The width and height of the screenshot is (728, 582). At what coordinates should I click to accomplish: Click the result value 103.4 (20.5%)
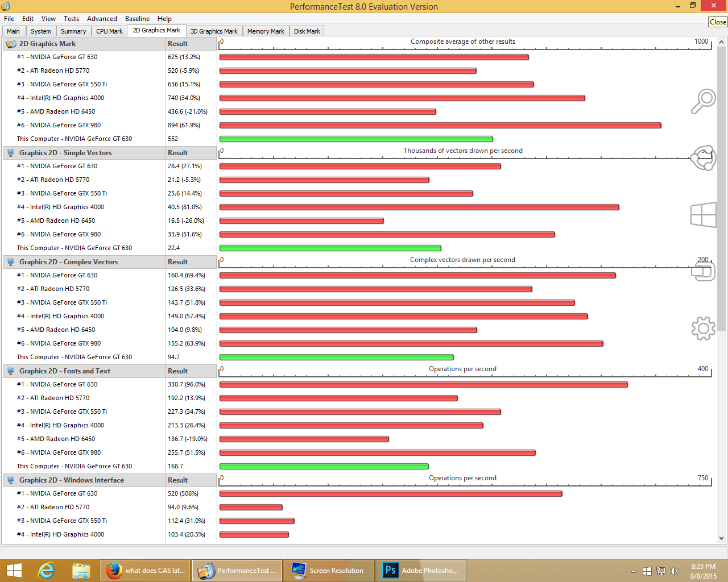coord(187,534)
